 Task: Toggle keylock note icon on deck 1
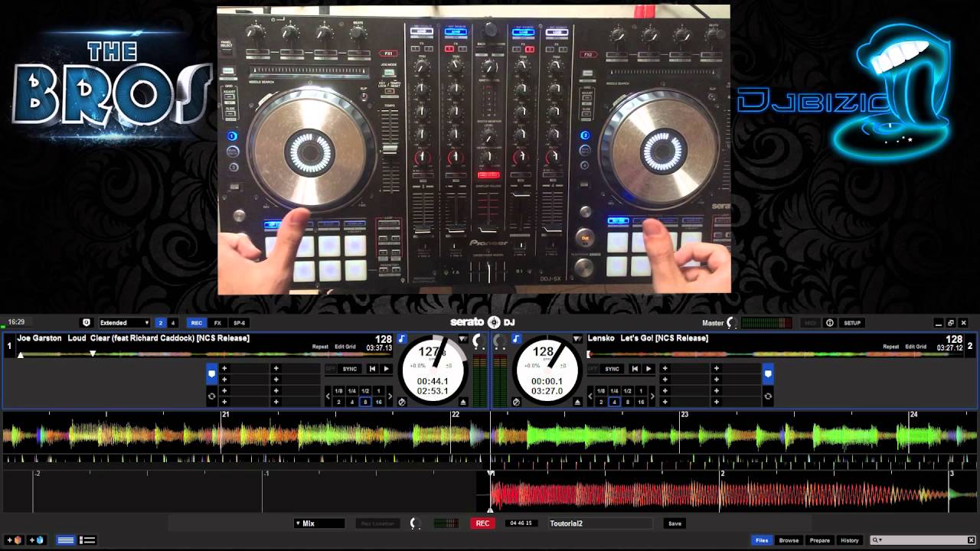(402, 338)
